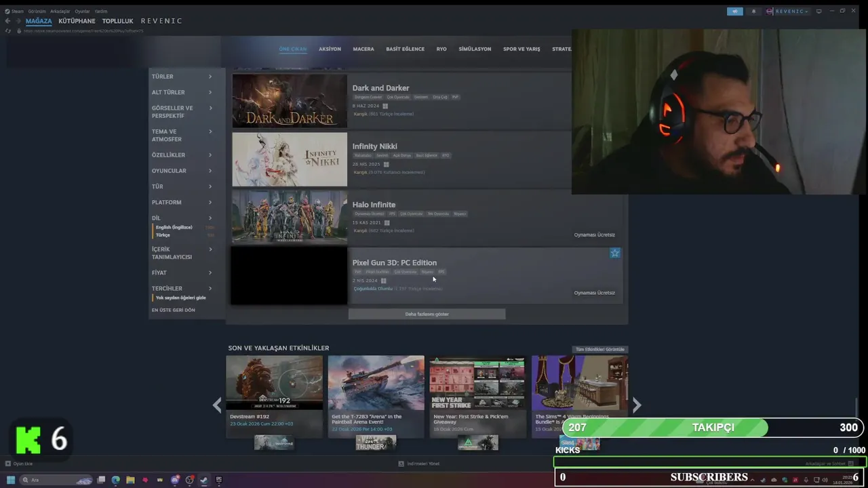
Task: Open the Halo Infinite game thumbnail
Action: (290, 217)
